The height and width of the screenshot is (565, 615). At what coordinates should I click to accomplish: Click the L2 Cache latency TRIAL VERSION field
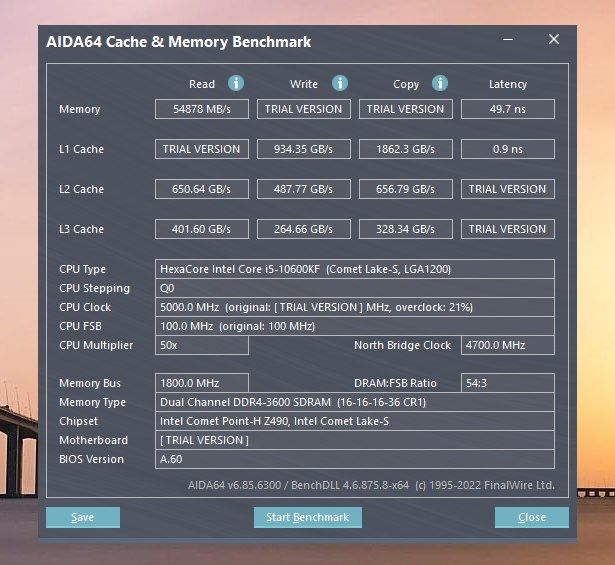pyautogui.click(x=508, y=189)
